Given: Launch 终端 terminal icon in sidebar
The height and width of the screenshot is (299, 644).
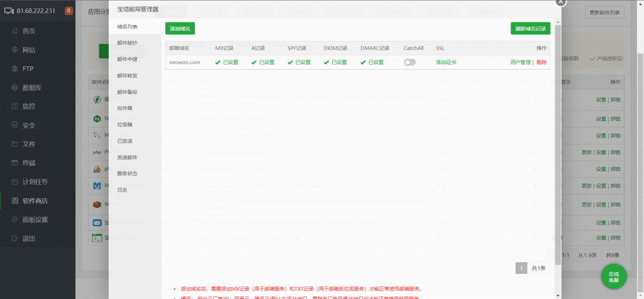Looking at the screenshot, I should pyautogui.click(x=14, y=163).
